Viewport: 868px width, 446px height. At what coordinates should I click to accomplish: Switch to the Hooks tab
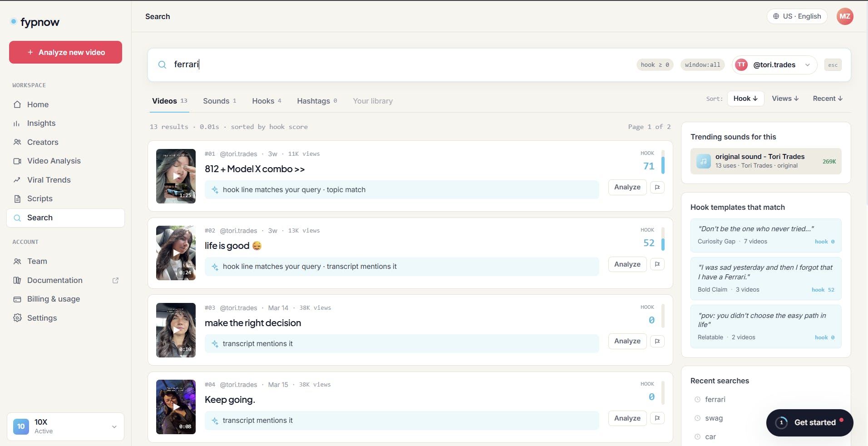click(x=267, y=101)
